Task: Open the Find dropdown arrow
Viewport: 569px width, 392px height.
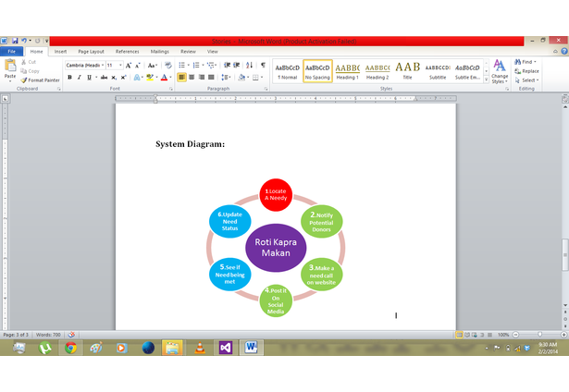Action: click(x=536, y=62)
